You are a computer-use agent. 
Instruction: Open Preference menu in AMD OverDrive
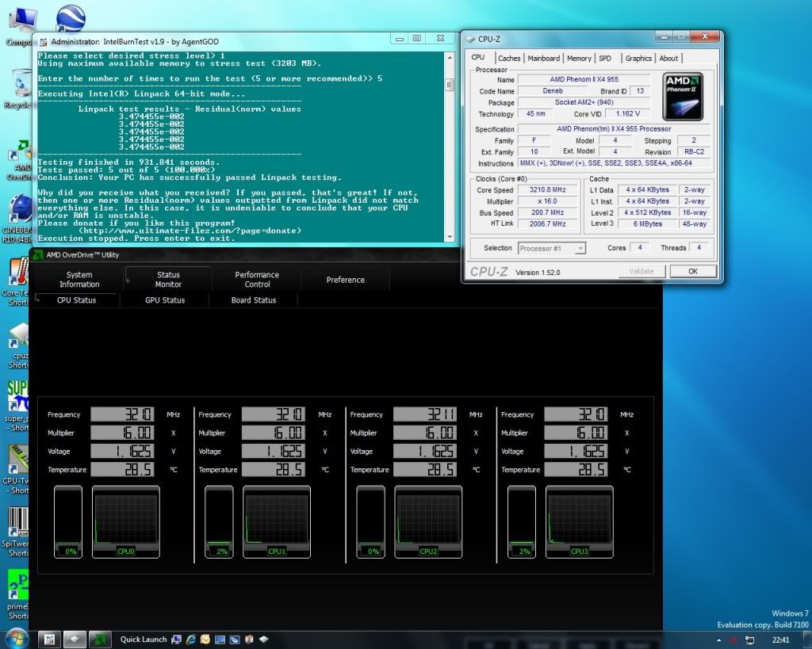[x=346, y=280]
